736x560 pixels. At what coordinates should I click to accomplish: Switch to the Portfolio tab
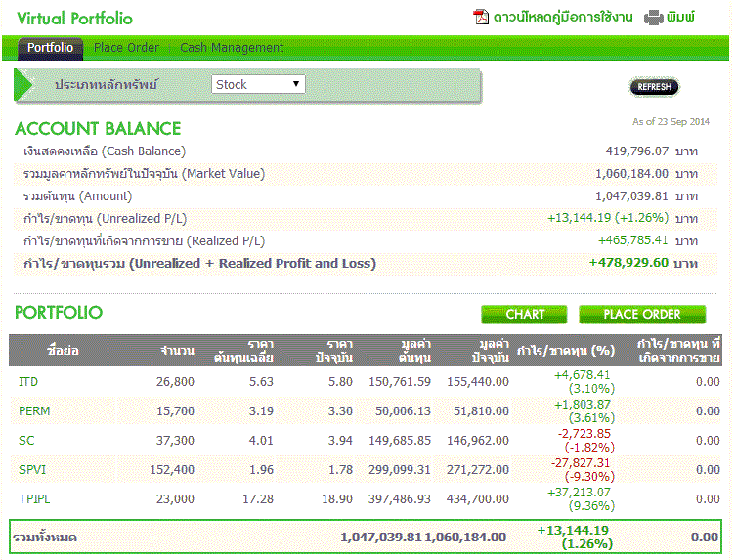[50, 47]
